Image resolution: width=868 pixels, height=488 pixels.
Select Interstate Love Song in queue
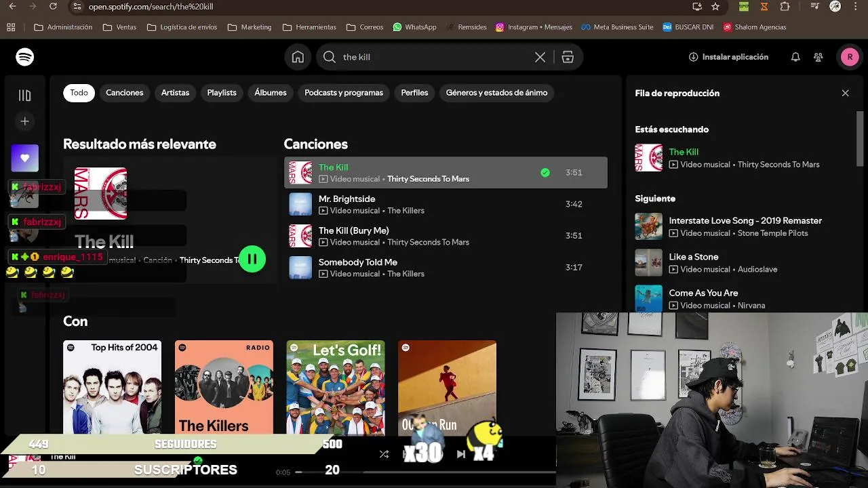pos(745,226)
